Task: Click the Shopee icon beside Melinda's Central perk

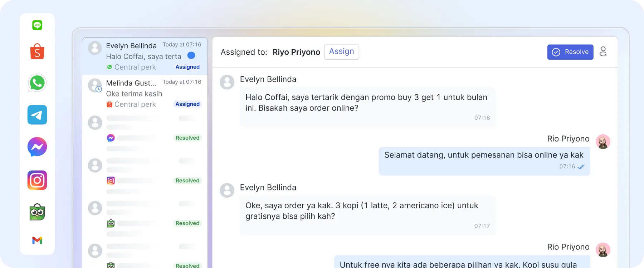Action: (109, 104)
